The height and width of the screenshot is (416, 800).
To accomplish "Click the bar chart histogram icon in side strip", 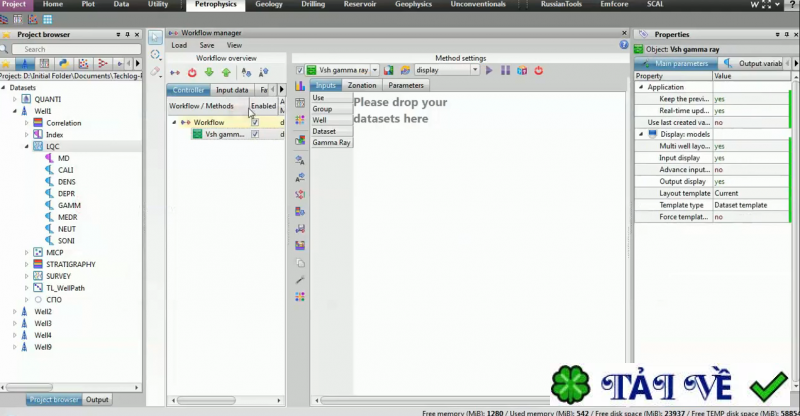I will [300, 86].
